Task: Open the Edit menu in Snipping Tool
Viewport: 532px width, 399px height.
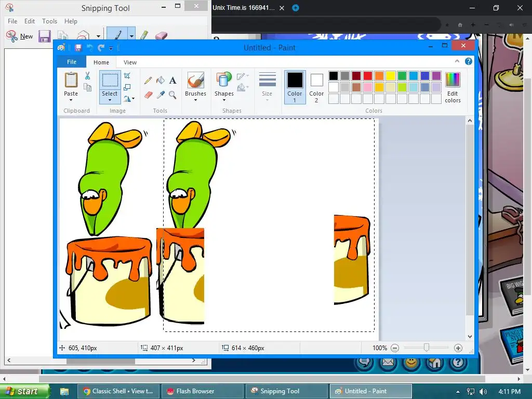Action: click(30, 21)
